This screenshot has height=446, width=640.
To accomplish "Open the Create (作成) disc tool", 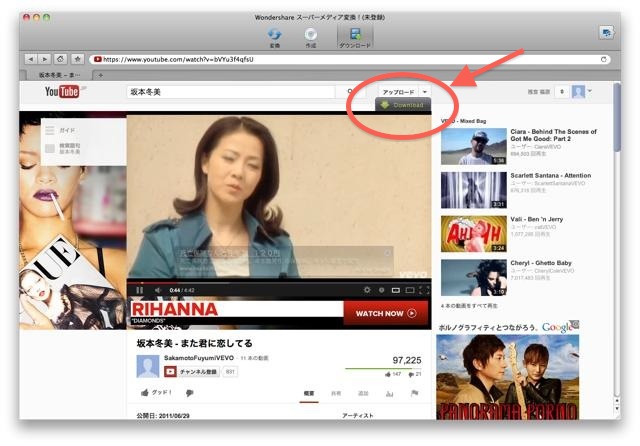I will [311, 36].
